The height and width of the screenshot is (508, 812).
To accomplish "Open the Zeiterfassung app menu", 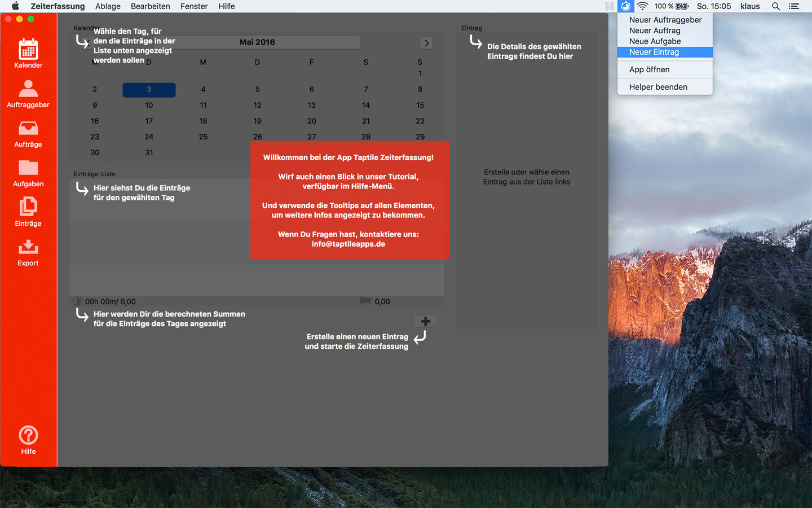I will point(58,6).
